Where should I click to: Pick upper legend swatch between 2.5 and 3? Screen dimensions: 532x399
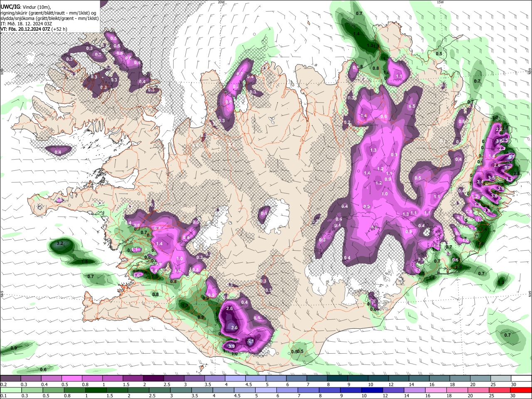[174, 379]
